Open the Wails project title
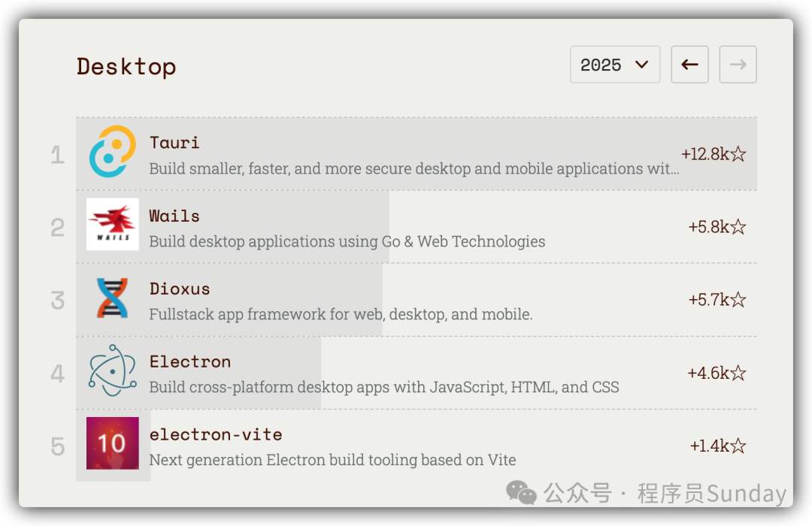The height and width of the screenshot is (526, 812). coord(174,216)
